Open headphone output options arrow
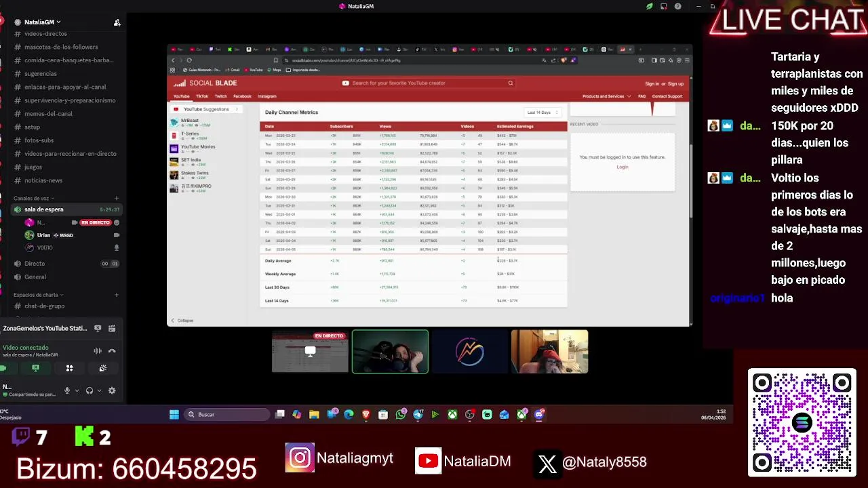This screenshot has width=868, height=488. pos(99,390)
